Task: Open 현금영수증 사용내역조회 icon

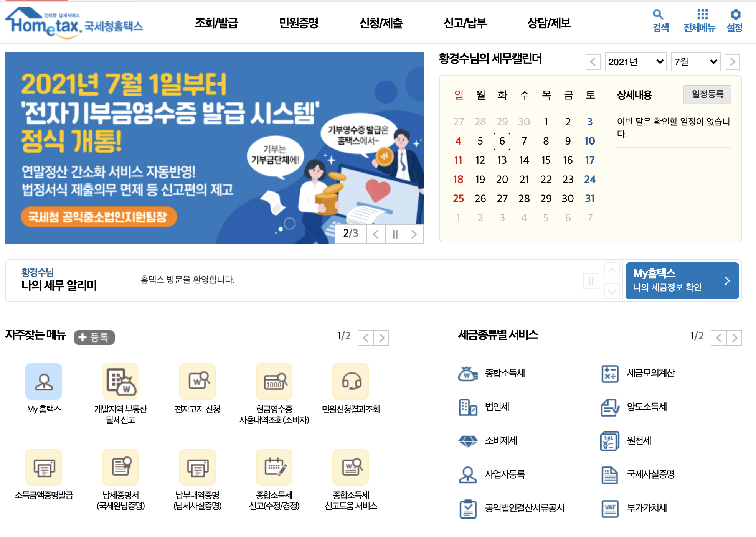Action: pyautogui.click(x=274, y=381)
